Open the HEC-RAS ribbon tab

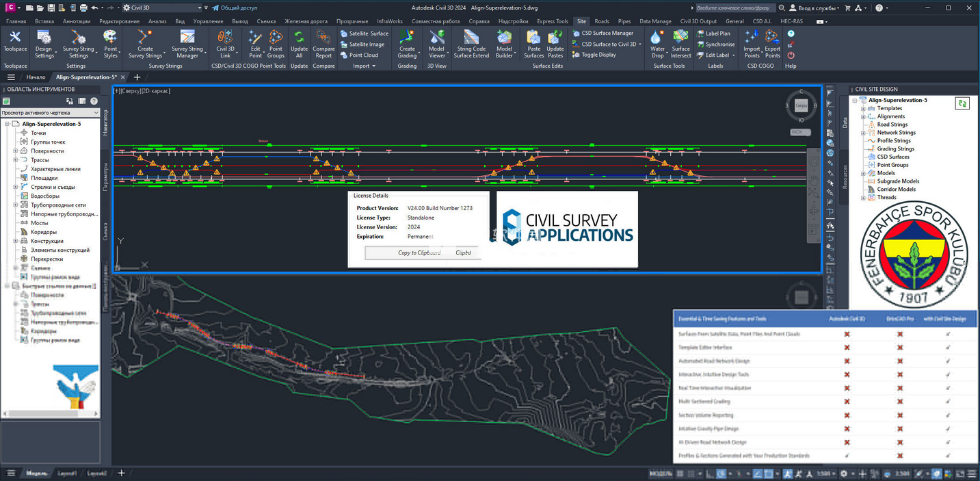point(791,21)
